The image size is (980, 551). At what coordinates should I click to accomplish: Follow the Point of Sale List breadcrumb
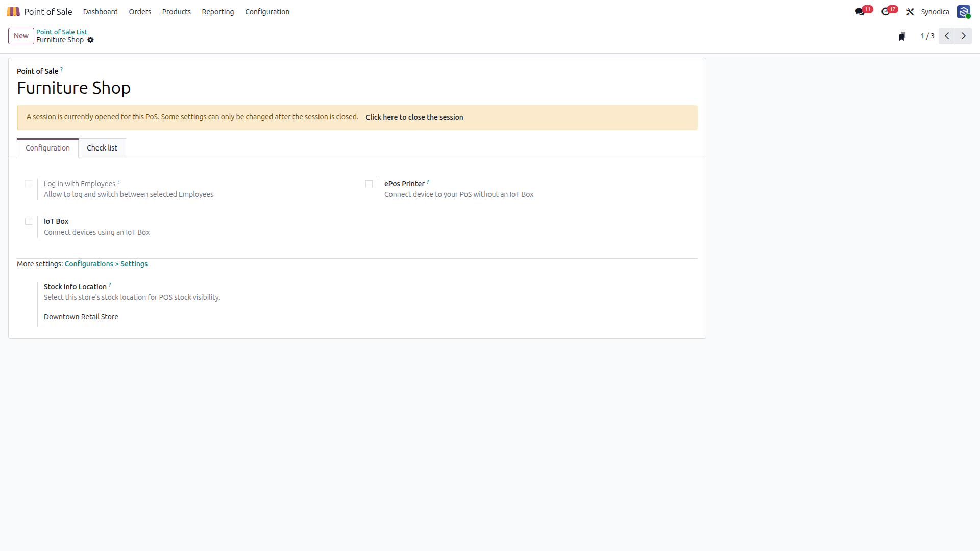(x=62, y=32)
